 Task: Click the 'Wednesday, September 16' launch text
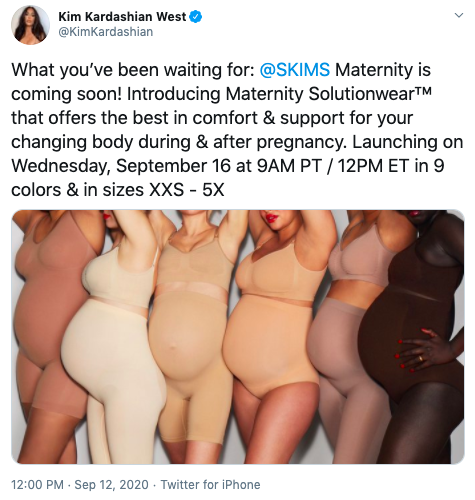121,166
